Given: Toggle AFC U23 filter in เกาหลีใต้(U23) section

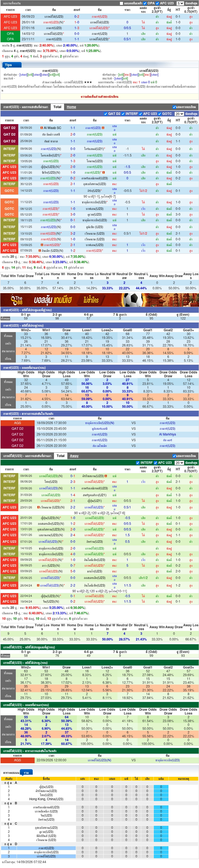Looking at the screenshot, I should click(x=155, y=463).
